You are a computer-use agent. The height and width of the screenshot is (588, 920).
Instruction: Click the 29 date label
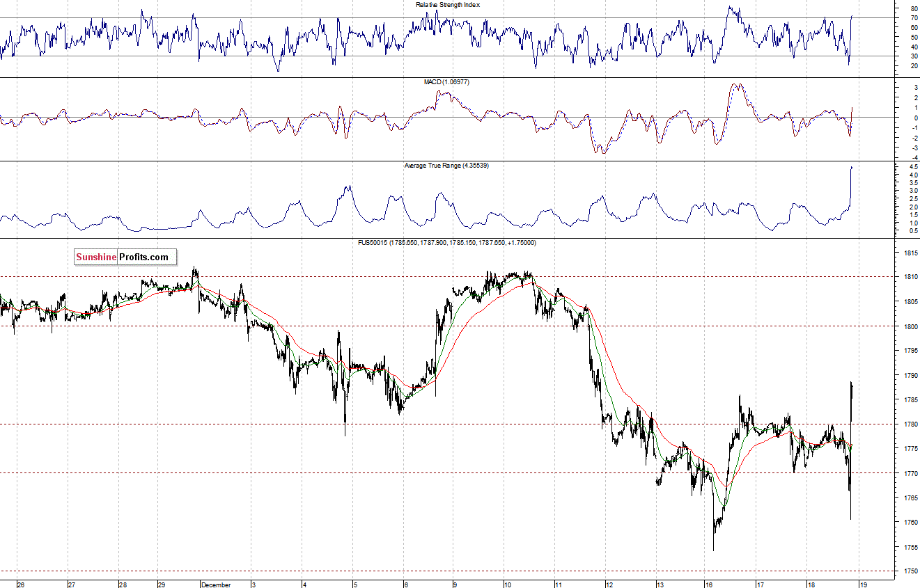coord(162,585)
